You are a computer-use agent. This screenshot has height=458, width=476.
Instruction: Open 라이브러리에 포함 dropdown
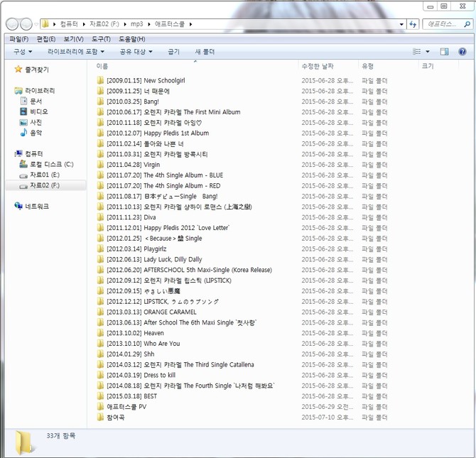pos(76,52)
